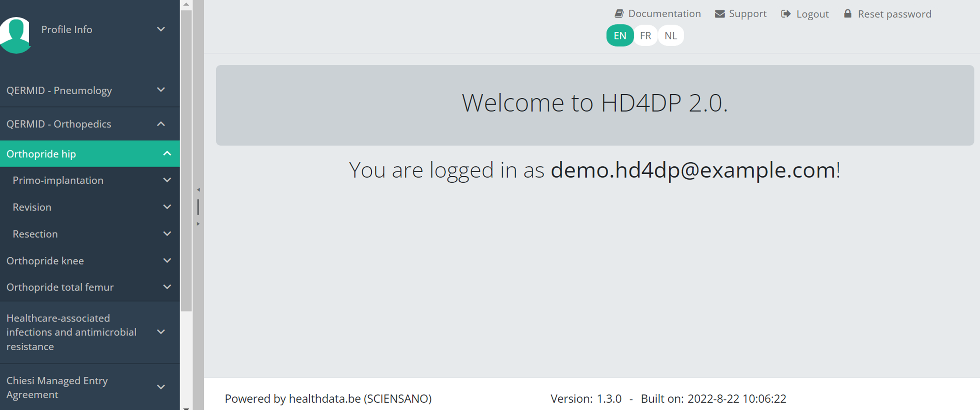Click the Logout arrow icon
The width and height of the screenshot is (980, 410).
click(786, 14)
